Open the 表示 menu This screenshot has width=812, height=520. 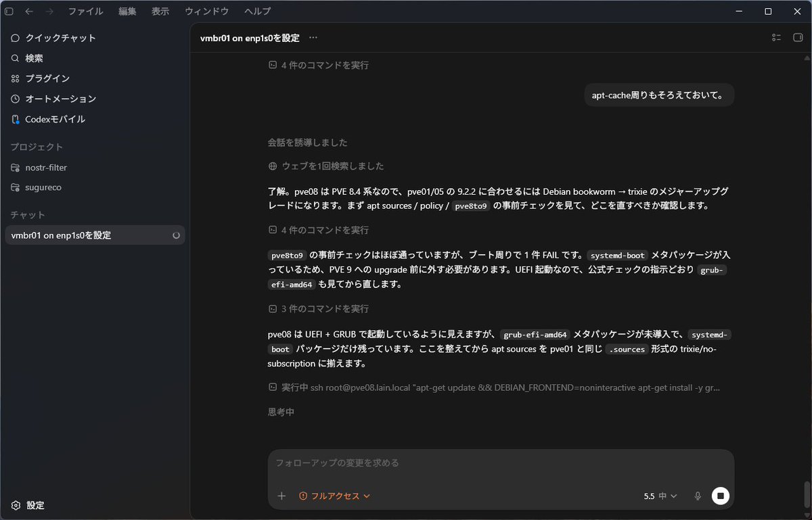tap(160, 11)
